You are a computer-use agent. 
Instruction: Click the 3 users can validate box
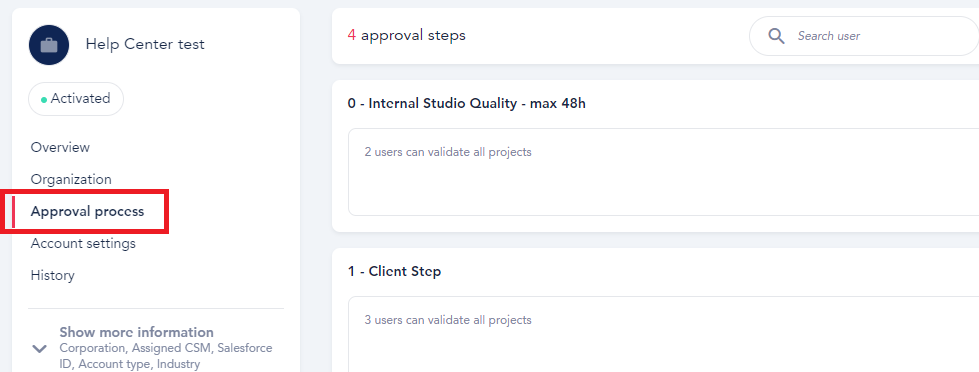(x=663, y=335)
